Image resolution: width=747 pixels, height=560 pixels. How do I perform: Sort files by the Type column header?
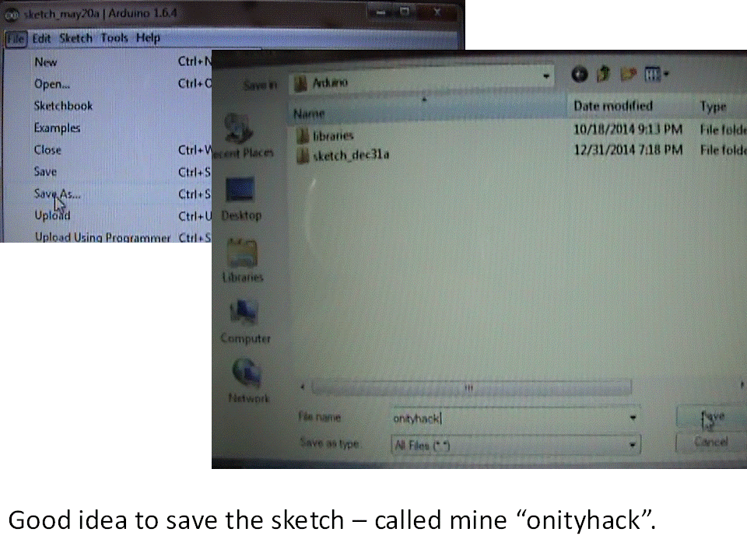719,107
